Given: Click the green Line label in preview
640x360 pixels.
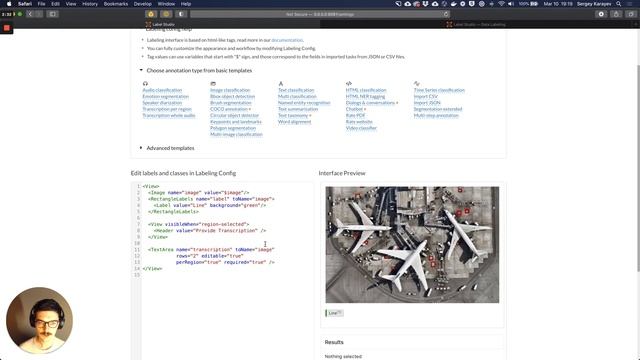Looking at the screenshot, I should 334,313.
